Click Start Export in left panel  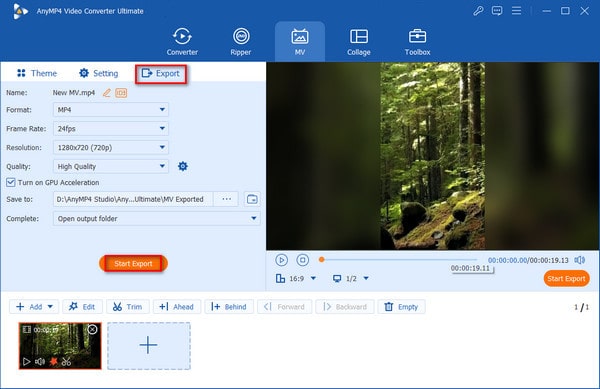coord(133,264)
